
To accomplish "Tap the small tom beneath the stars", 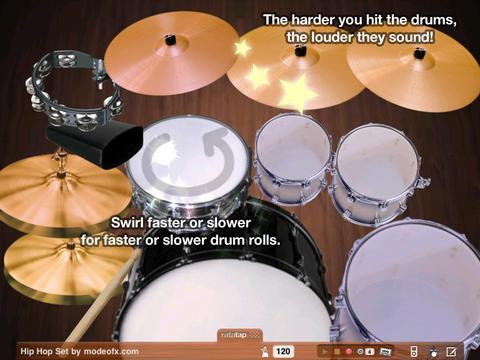I will pos(293,157).
